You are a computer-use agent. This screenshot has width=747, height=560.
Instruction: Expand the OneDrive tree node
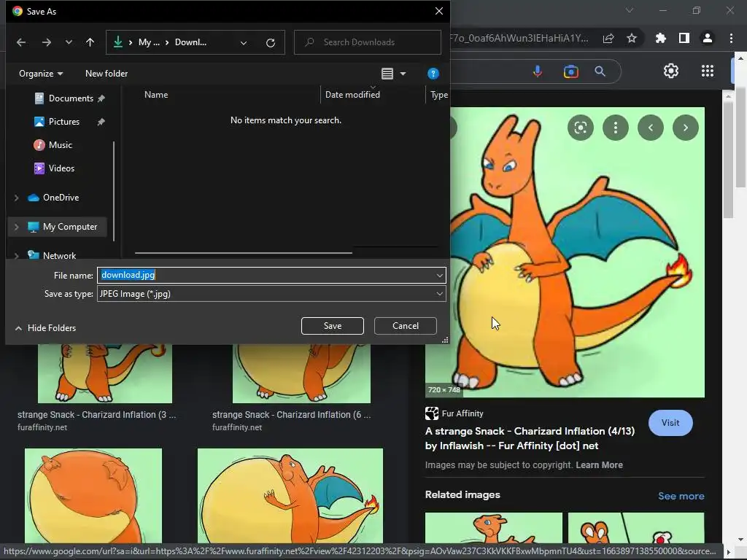coord(17,198)
